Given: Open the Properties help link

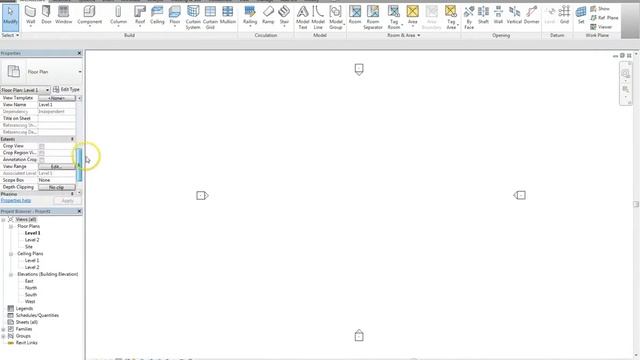Looking at the screenshot, I should pyautogui.click(x=16, y=200).
